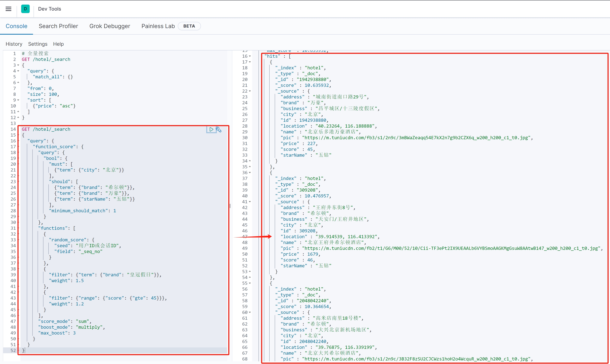Open the History panel
The image size is (610, 364).
point(14,44)
